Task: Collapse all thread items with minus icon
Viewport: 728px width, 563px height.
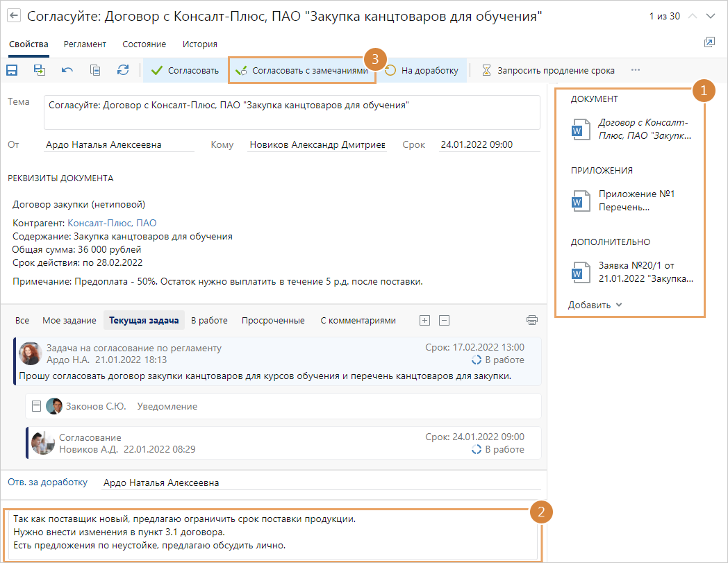Action: pyautogui.click(x=445, y=320)
